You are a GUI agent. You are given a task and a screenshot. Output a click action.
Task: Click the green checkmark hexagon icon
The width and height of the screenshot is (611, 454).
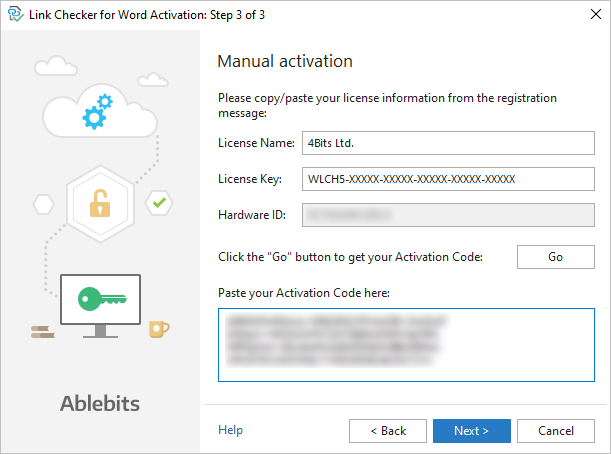[159, 203]
